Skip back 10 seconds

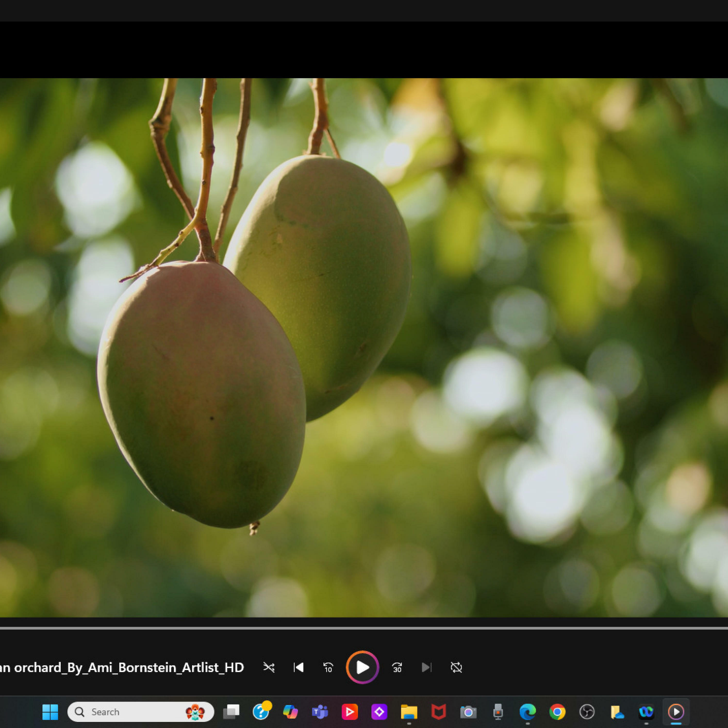(x=328, y=667)
